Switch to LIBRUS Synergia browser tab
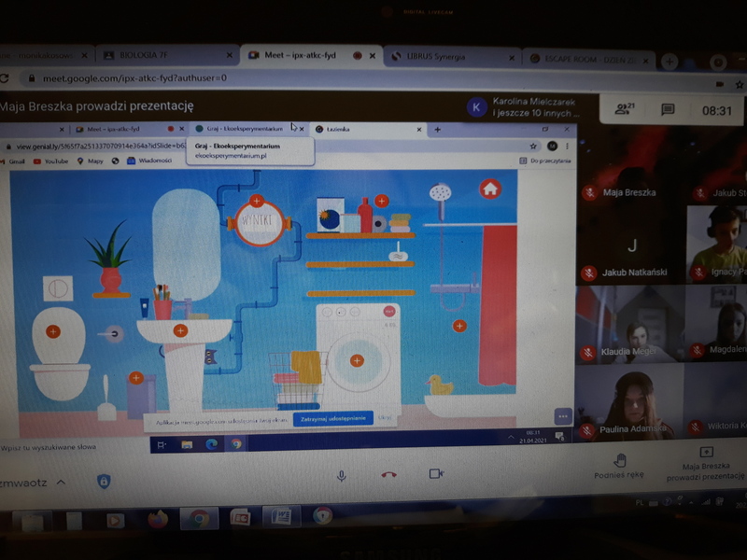 pyautogui.click(x=448, y=57)
